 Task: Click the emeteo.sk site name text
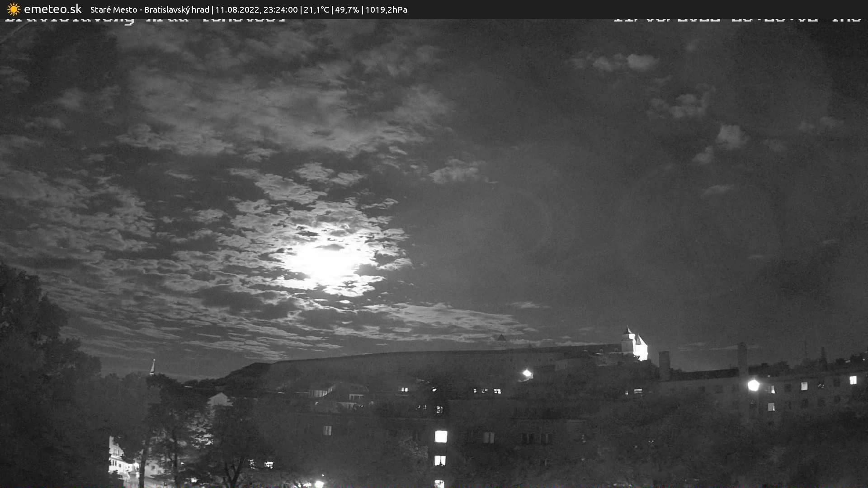(x=52, y=9)
